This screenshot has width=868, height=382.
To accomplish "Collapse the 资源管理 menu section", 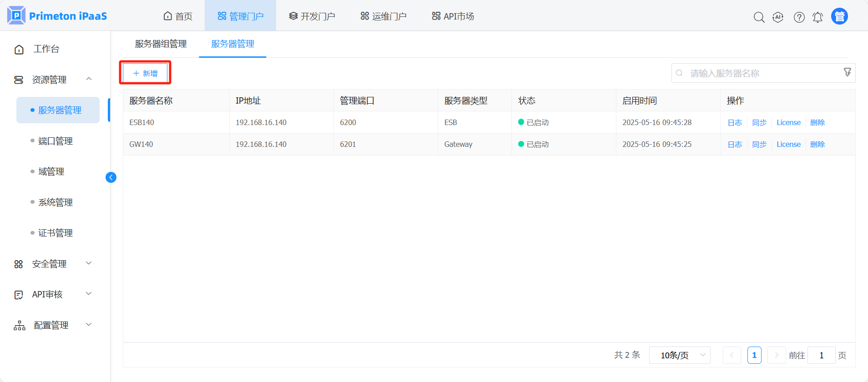I will tap(89, 80).
